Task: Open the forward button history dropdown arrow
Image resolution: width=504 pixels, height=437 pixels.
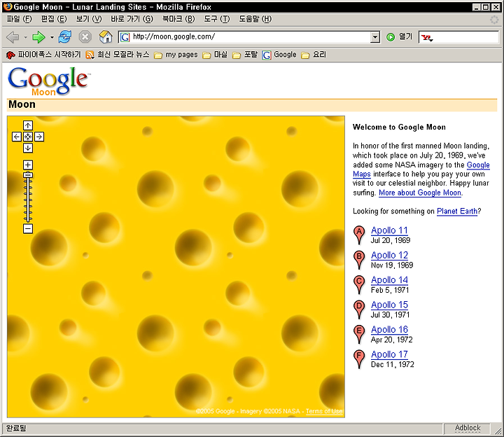Action: click(x=52, y=37)
